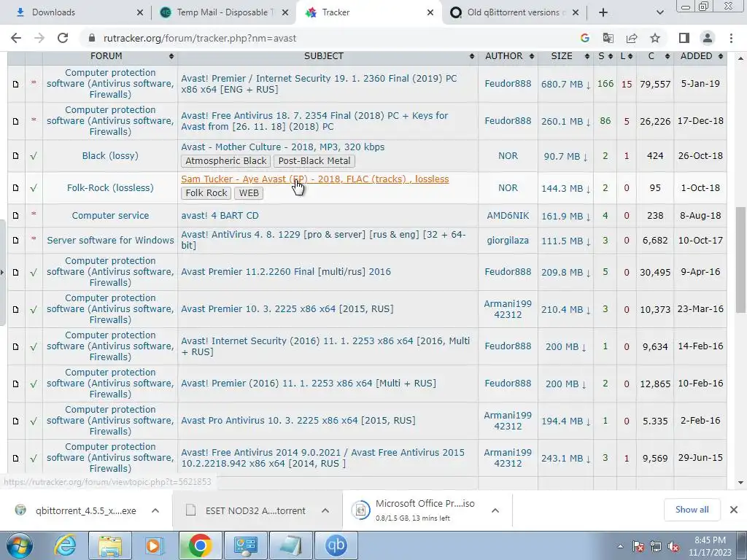747x560 pixels.
Task: Sort by leechers L column
Action: tap(627, 56)
